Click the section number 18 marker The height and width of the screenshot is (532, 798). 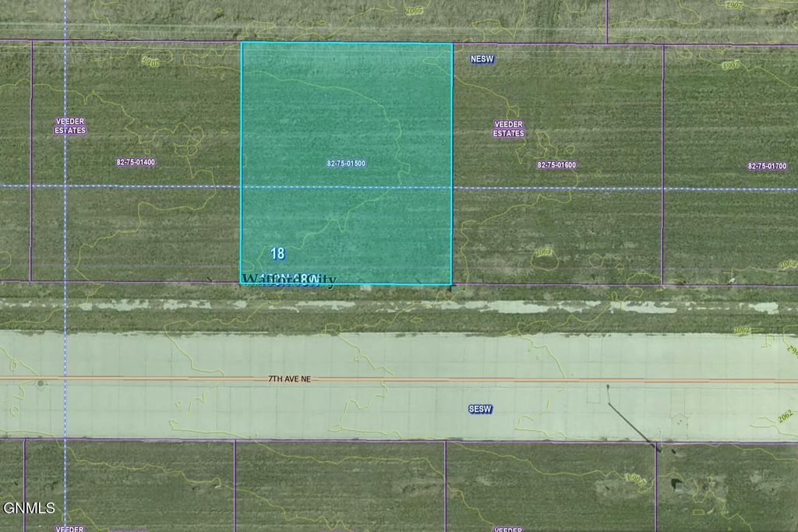pos(277,254)
